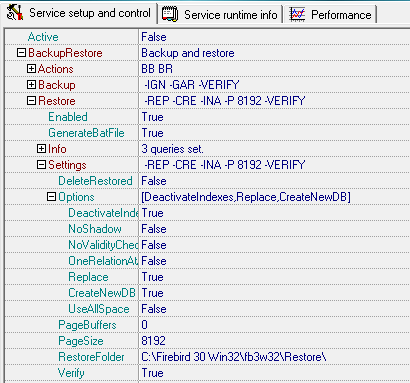This screenshot has width=410, height=383.
Task: Select the Replace option name
Action: [88, 277]
